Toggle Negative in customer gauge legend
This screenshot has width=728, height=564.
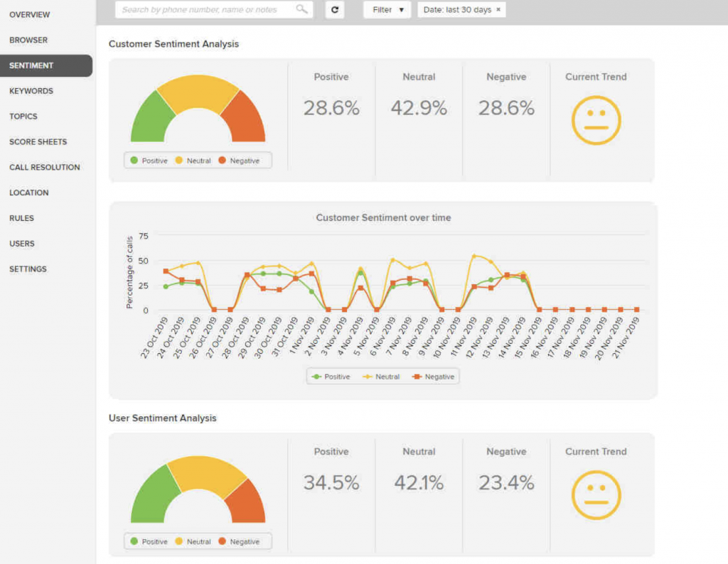239,161
